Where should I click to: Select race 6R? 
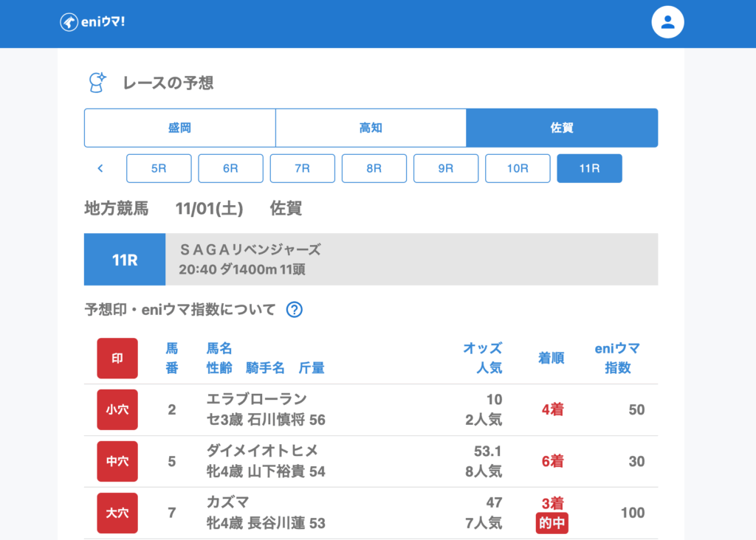coord(230,168)
